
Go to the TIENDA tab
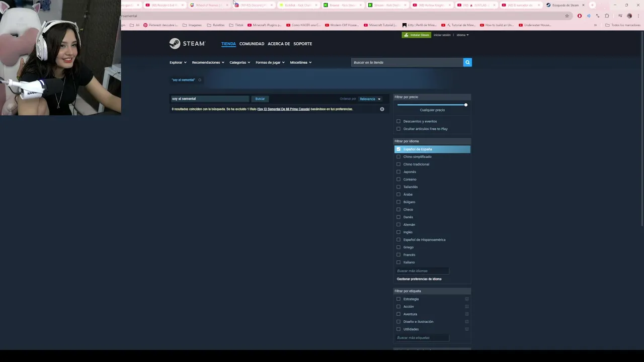pyautogui.click(x=228, y=44)
